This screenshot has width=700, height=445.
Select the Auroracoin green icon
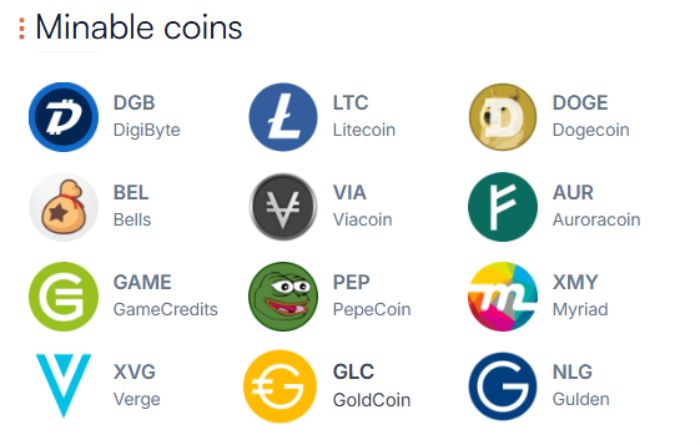click(503, 207)
